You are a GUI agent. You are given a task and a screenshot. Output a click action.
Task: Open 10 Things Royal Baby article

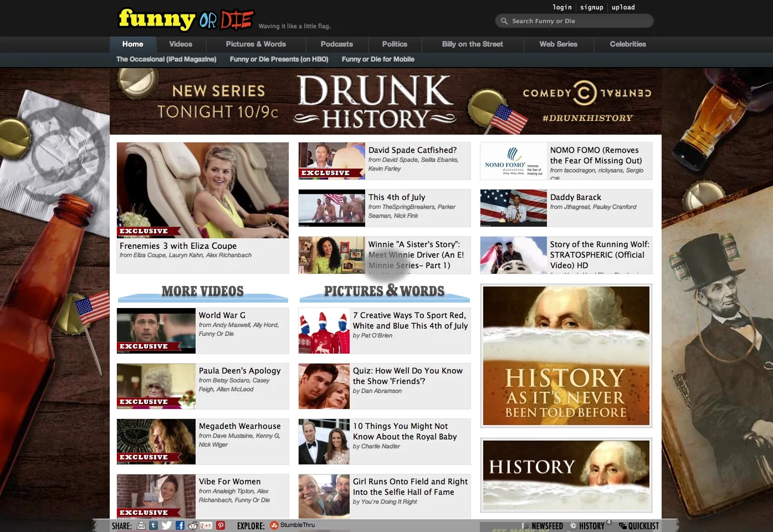click(405, 431)
